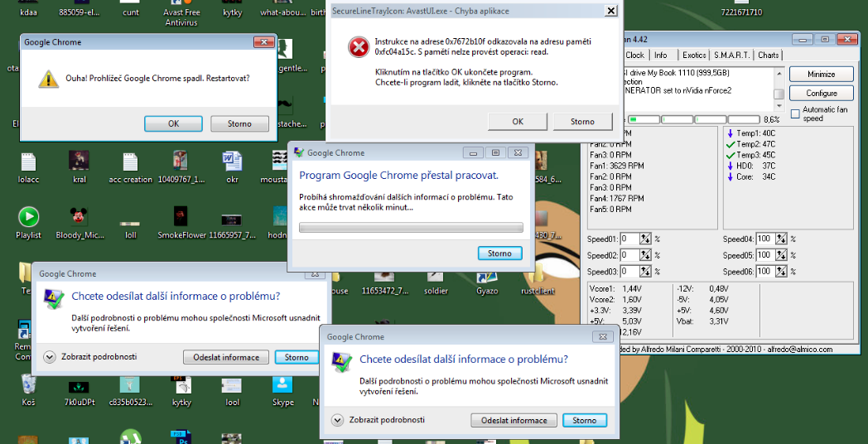The height and width of the screenshot is (444, 868).
Task: Open the Charts tab in SpeedFan
Action: click(769, 55)
